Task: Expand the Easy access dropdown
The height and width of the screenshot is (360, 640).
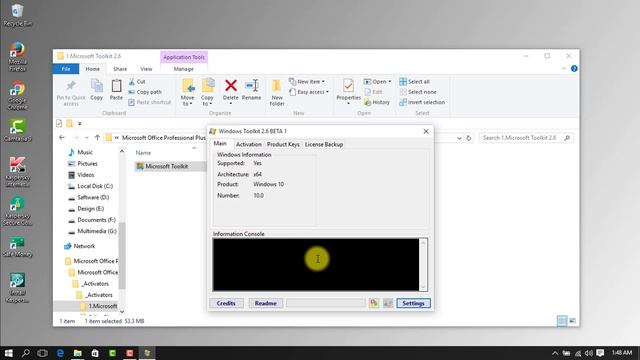Action: [309, 92]
